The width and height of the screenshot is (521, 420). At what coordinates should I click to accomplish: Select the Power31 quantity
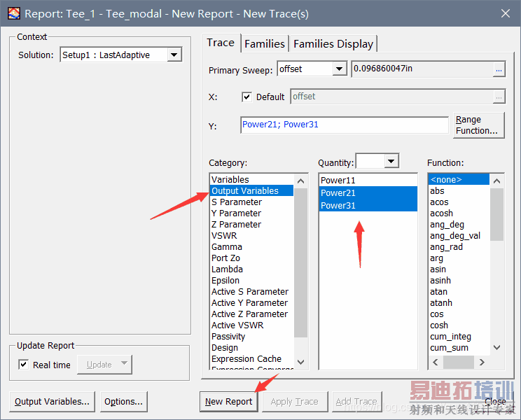368,206
